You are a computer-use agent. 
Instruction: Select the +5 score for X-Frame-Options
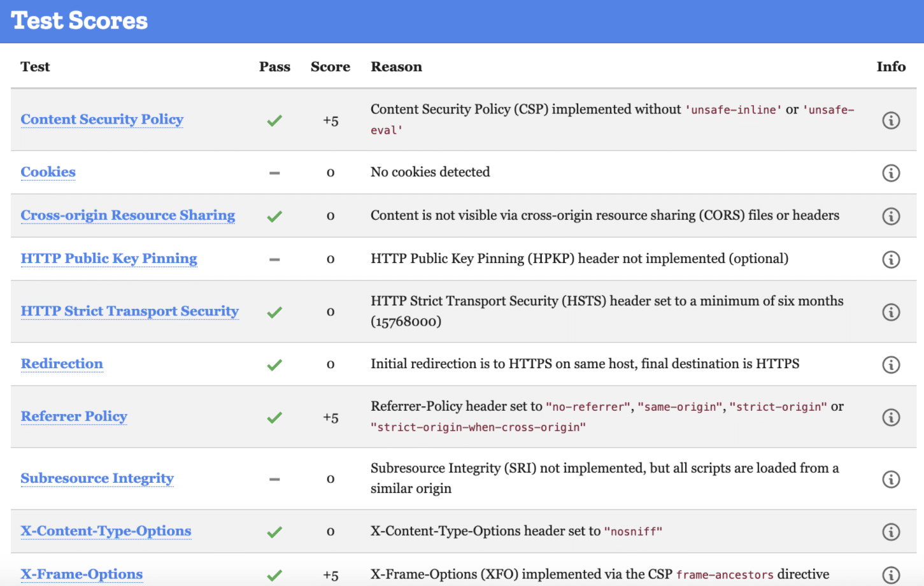[x=331, y=576]
